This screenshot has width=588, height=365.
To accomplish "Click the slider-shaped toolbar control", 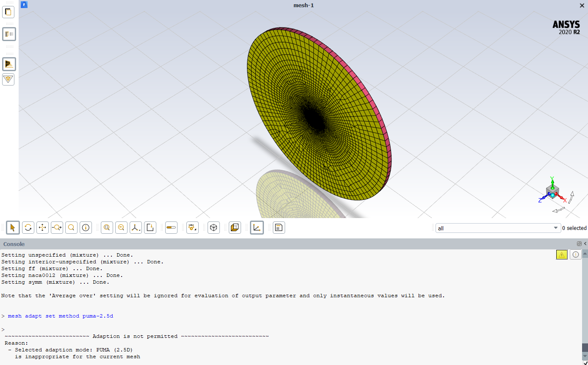I will tap(171, 228).
